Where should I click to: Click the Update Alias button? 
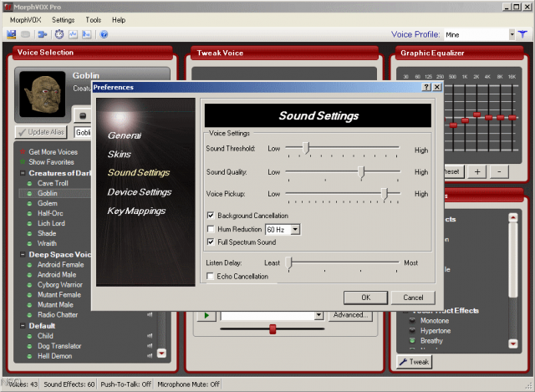(x=41, y=132)
